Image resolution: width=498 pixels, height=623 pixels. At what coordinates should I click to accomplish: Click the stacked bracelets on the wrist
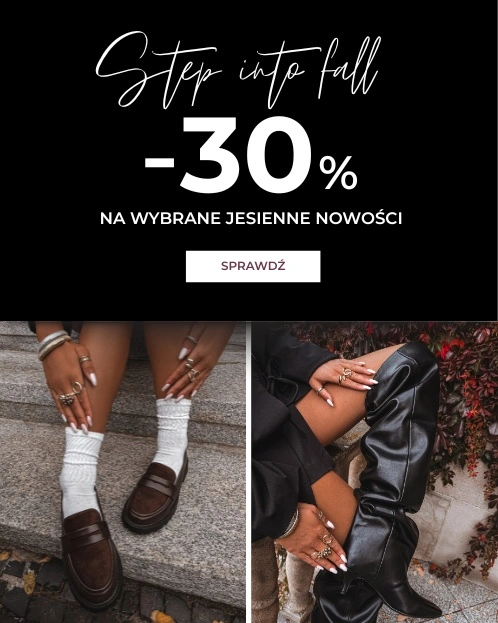(x=54, y=342)
